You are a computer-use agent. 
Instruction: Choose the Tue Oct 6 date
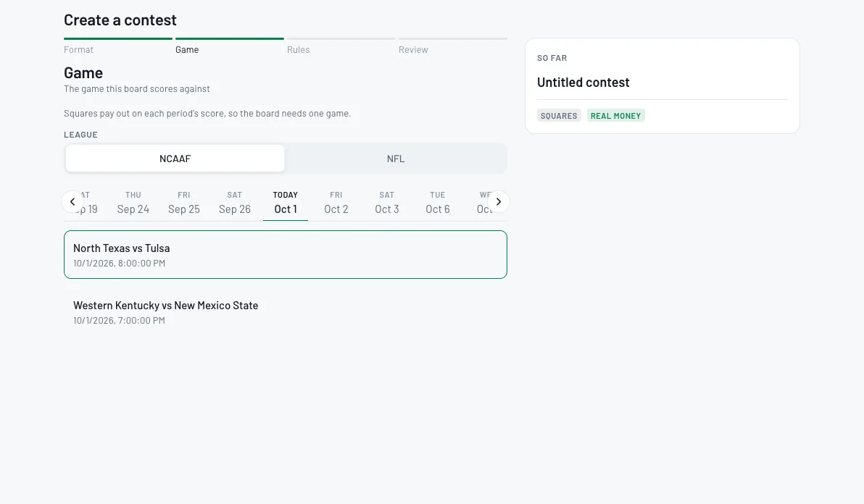coord(438,203)
